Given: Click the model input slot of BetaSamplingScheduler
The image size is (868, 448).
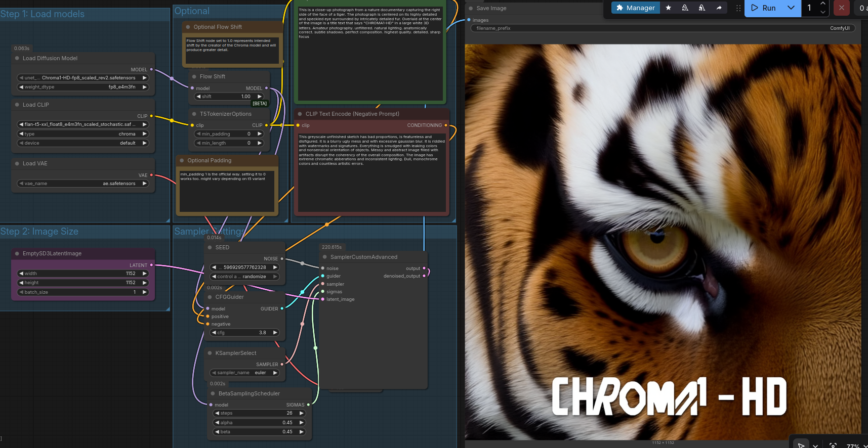Looking at the screenshot, I should coord(211,405).
